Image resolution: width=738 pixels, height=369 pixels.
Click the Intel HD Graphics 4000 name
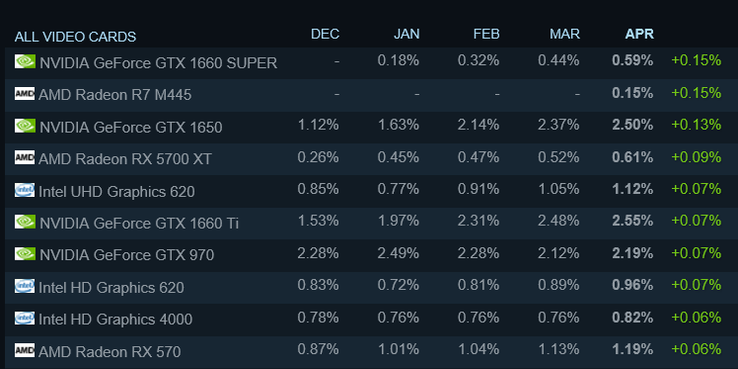[115, 319]
